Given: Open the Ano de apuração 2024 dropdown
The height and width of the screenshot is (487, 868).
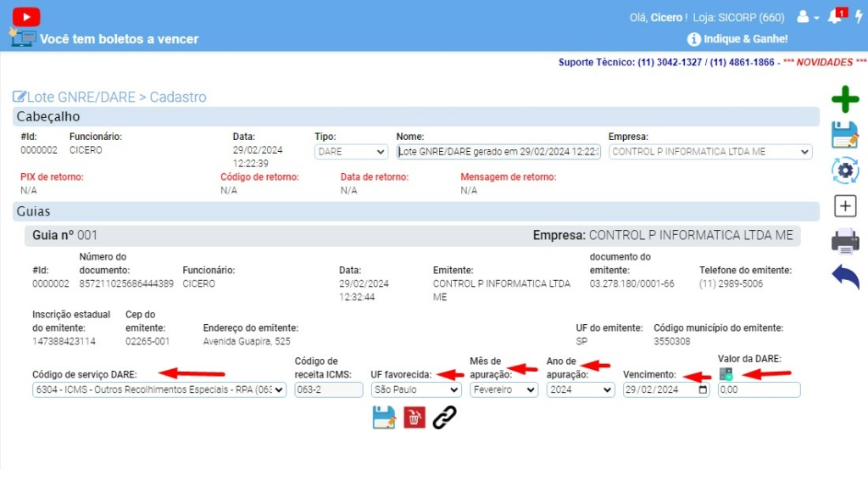Looking at the screenshot, I should [x=581, y=390].
